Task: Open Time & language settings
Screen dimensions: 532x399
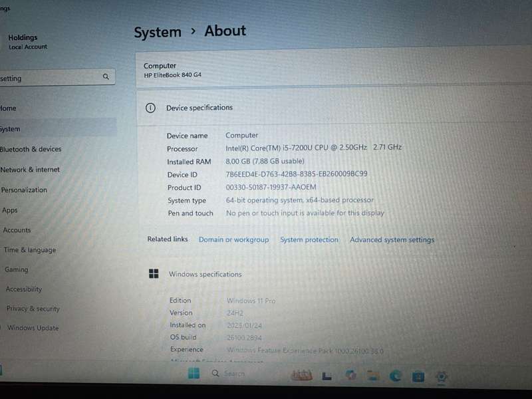Action: click(x=30, y=250)
